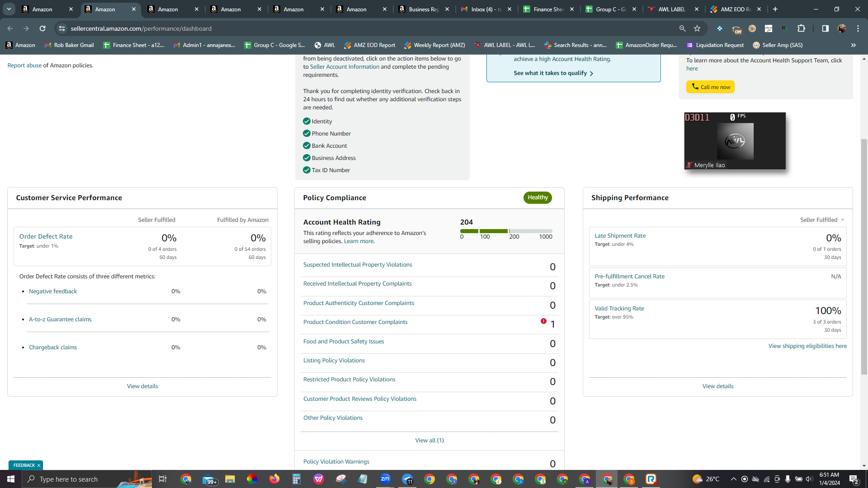
Task: Click See what it takes to qualify
Action: pyautogui.click(x=553, y=73)
